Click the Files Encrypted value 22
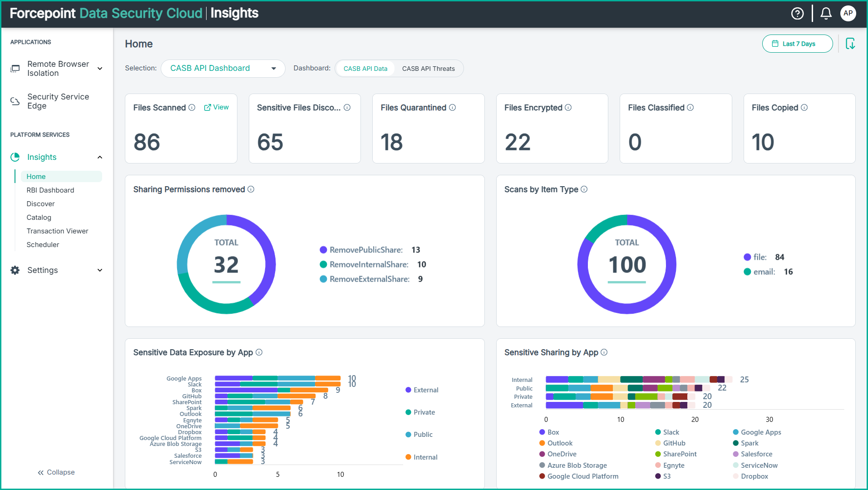868x490 pixels. tap(518, 142)
